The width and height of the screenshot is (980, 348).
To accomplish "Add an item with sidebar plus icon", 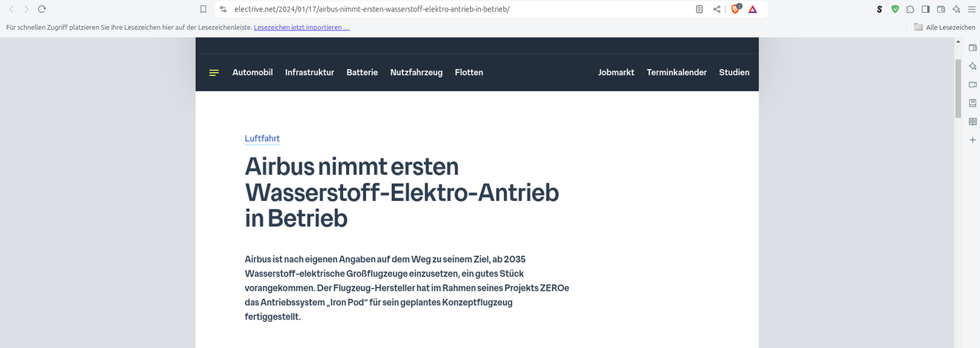I will [973, 140].
